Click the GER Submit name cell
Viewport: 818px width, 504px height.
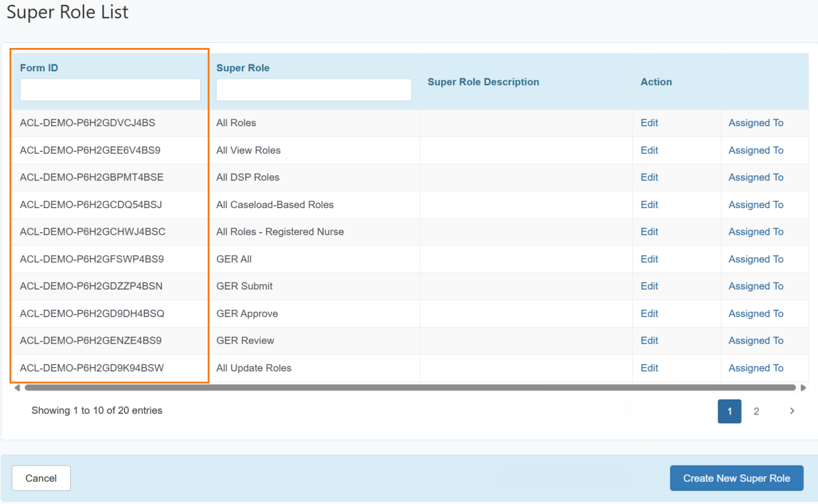245,286
